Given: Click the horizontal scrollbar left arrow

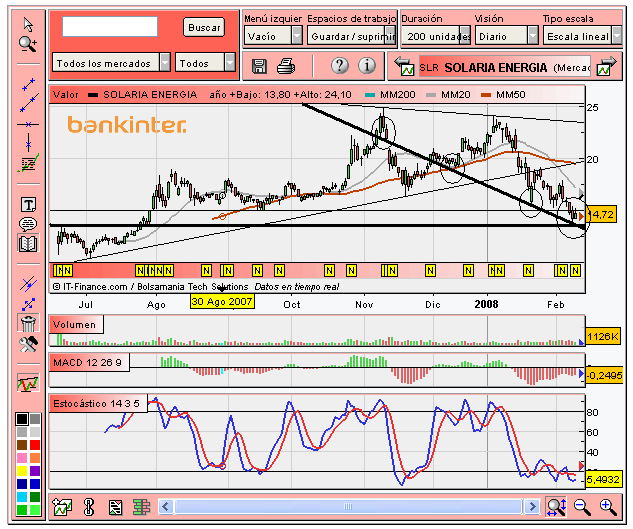Looking at the screenshot, I should coord(166,506).
